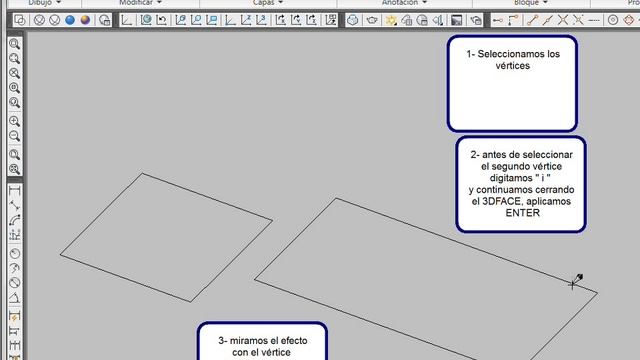
Task: Select the Face UCS icon
Action: click(180, 20)
